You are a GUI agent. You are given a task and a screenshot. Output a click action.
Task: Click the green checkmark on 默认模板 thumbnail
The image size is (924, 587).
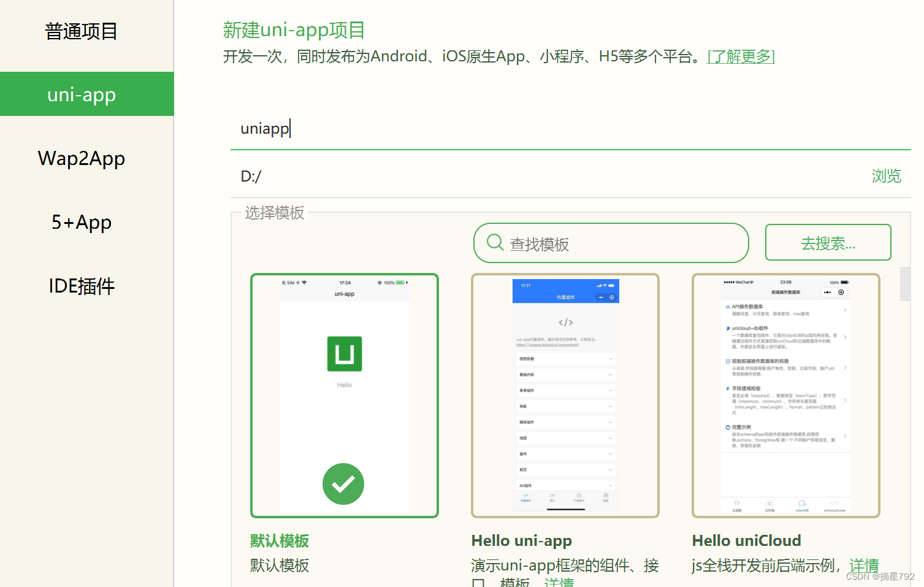(x=343, y=484)
